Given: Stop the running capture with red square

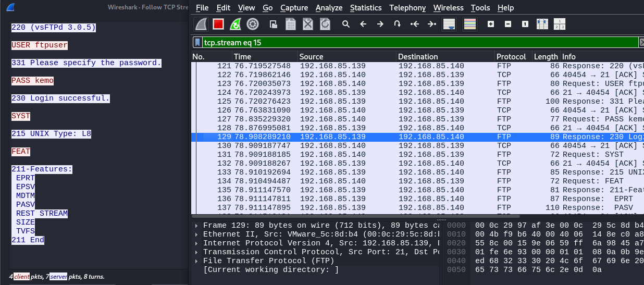Looking at the screenshot, I should tap(218, 24).
